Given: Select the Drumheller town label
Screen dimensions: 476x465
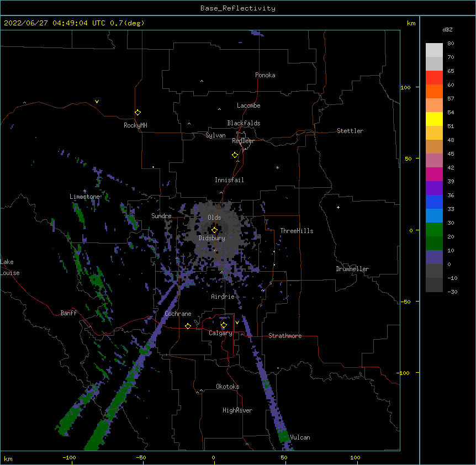Looking at the screenshot, I should 352,269.
